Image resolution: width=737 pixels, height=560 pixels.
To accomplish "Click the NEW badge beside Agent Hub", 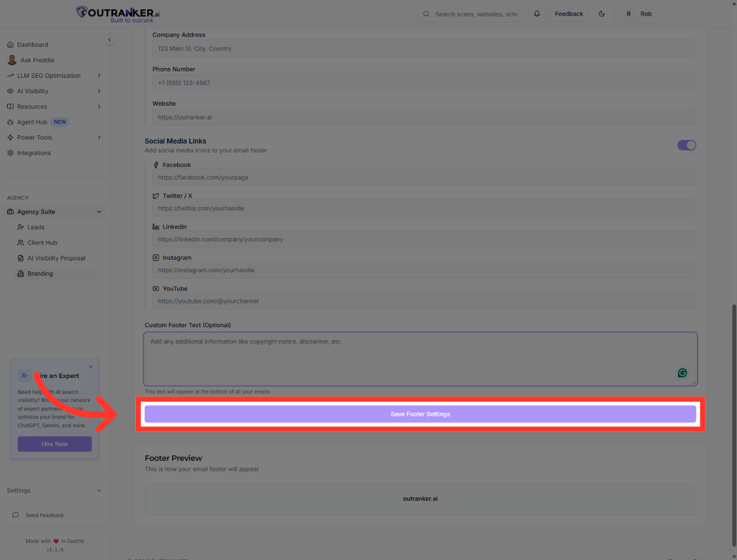I will point(60,122).
